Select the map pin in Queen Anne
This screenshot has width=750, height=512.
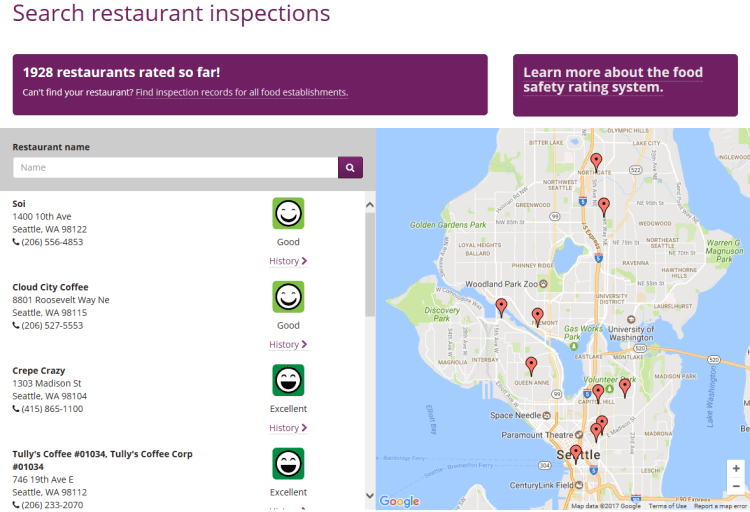pos(531,365)
